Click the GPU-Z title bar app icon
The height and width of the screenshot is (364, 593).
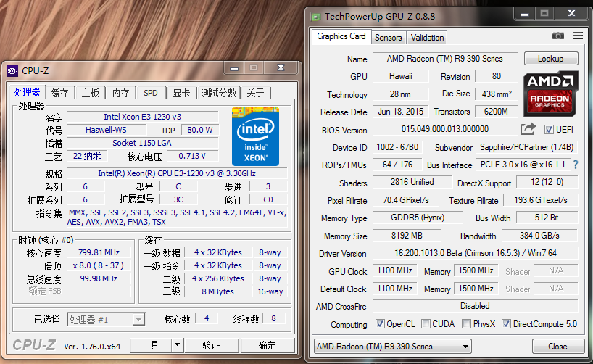pyautogui.click(x=315, y=17)
